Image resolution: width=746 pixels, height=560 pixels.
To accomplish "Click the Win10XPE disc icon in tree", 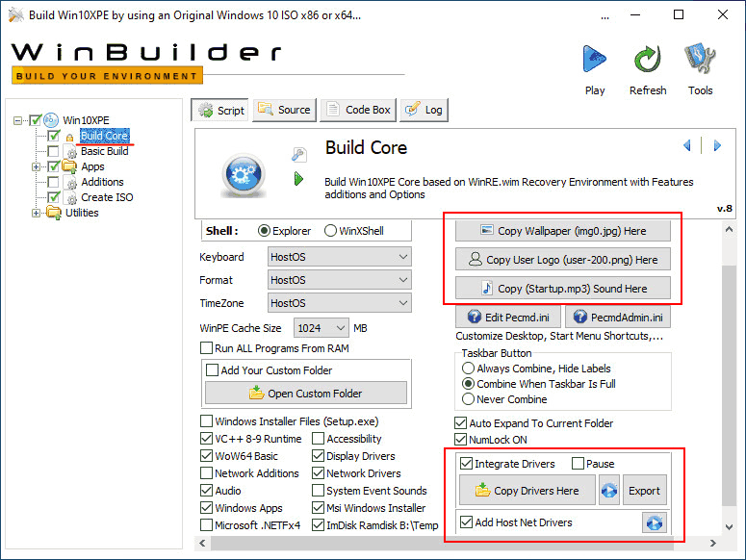I will (51, 120).
